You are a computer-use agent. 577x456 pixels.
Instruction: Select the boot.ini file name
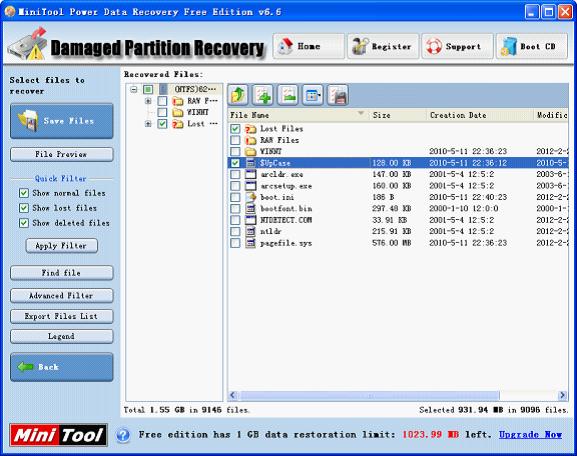[277, 197]
